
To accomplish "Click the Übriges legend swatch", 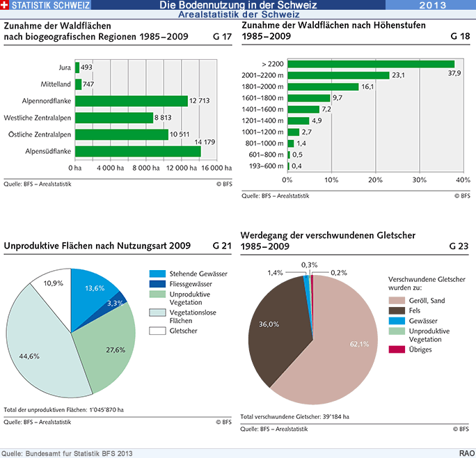I will [x=397, y=349].
